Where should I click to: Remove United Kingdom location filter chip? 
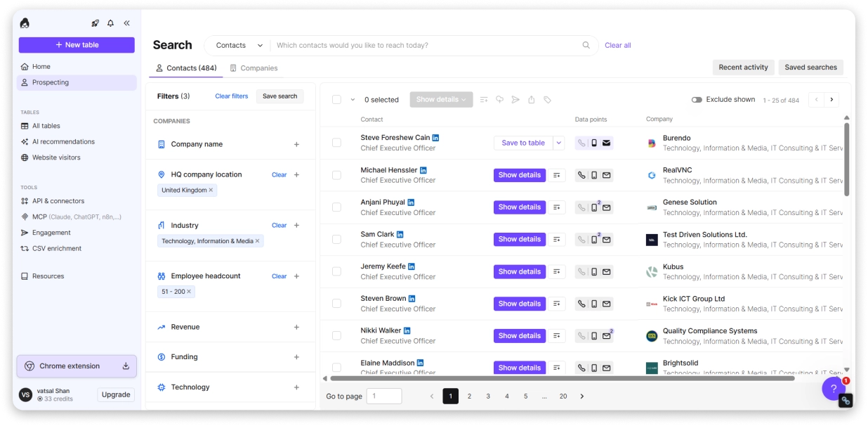pyautogui.click(x=211, y=190)
